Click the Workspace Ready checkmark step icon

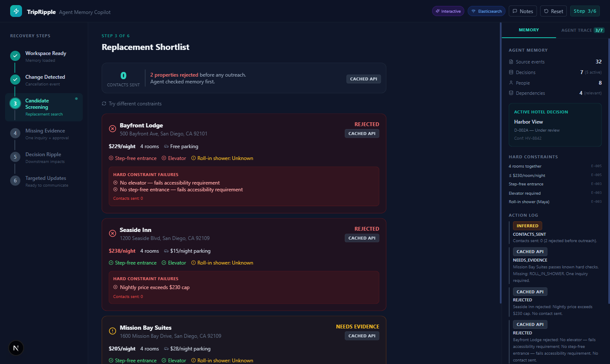(15, 56)
